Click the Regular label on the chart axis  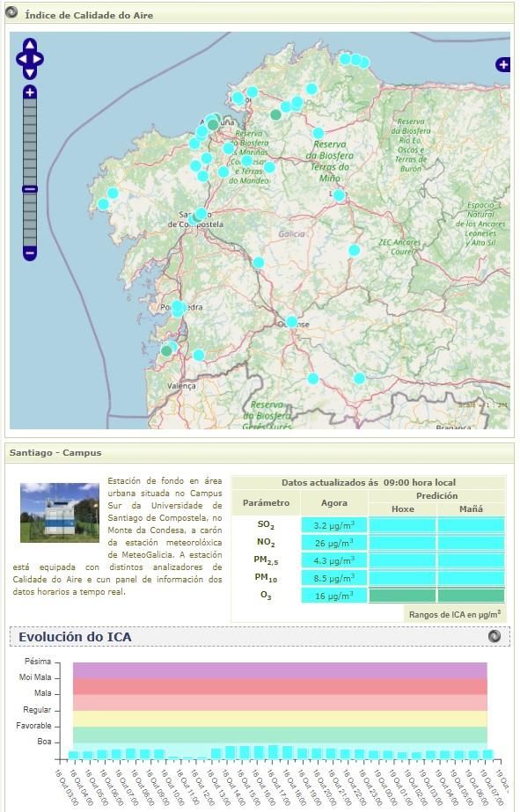[x=37, y=709]
